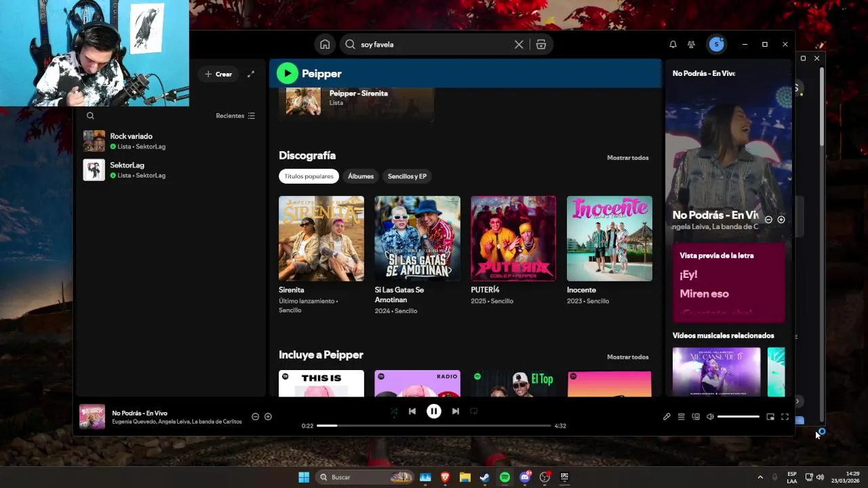868x488 pixels.
Task: Skip to the next track
Action: tap(456, 411)
